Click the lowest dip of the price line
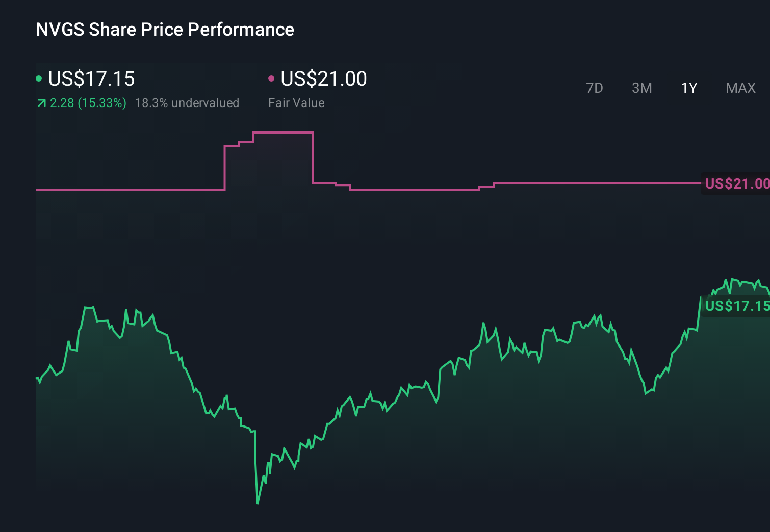This screenshot has width=770, height=532. tap(258, 502)
